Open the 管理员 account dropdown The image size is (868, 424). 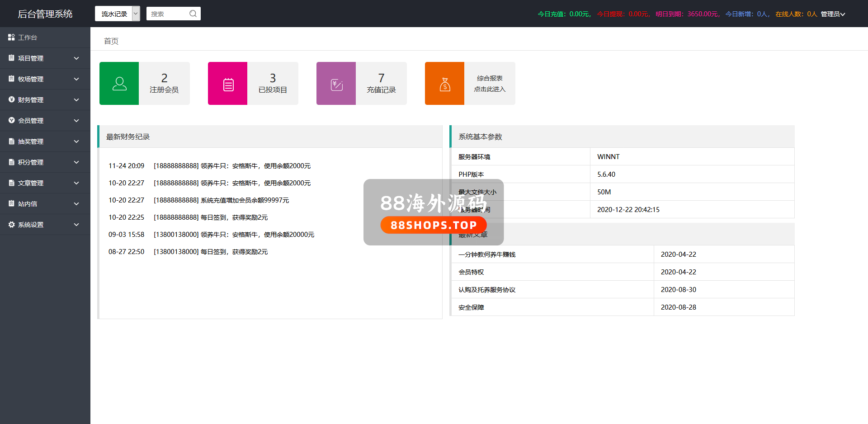coord(833,14)
